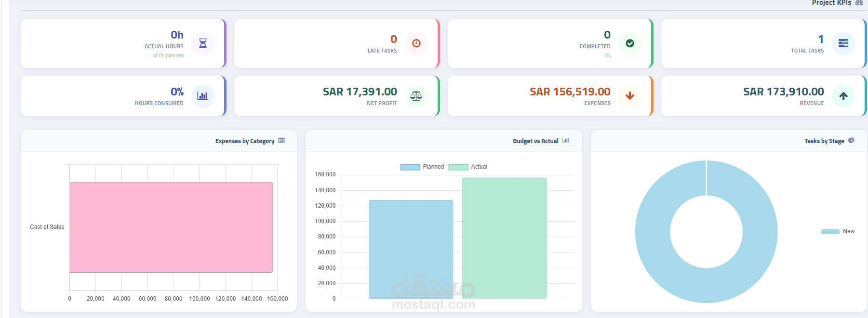Click the green checkmark Completed icon
The image size is (868, 318).
tap(630, 43)
